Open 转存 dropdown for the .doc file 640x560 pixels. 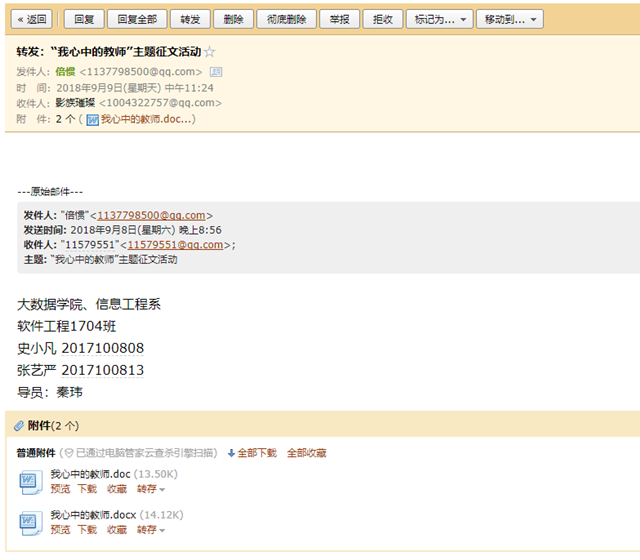pyautogui.click(x=151, y=489)
